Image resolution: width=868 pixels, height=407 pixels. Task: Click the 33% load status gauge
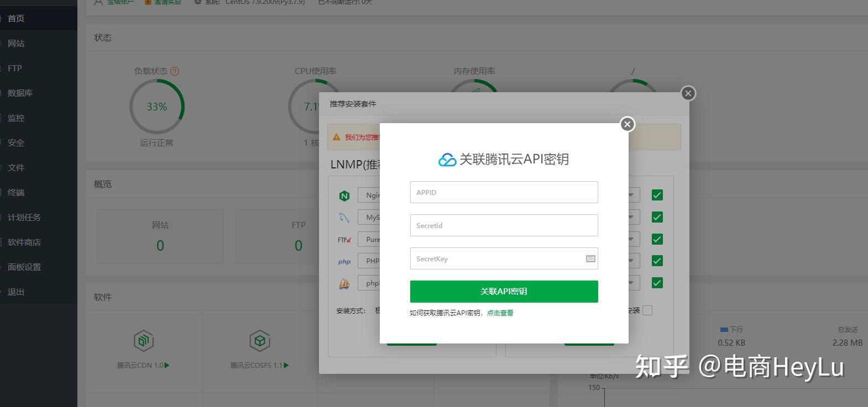click(x=156, y=107)
